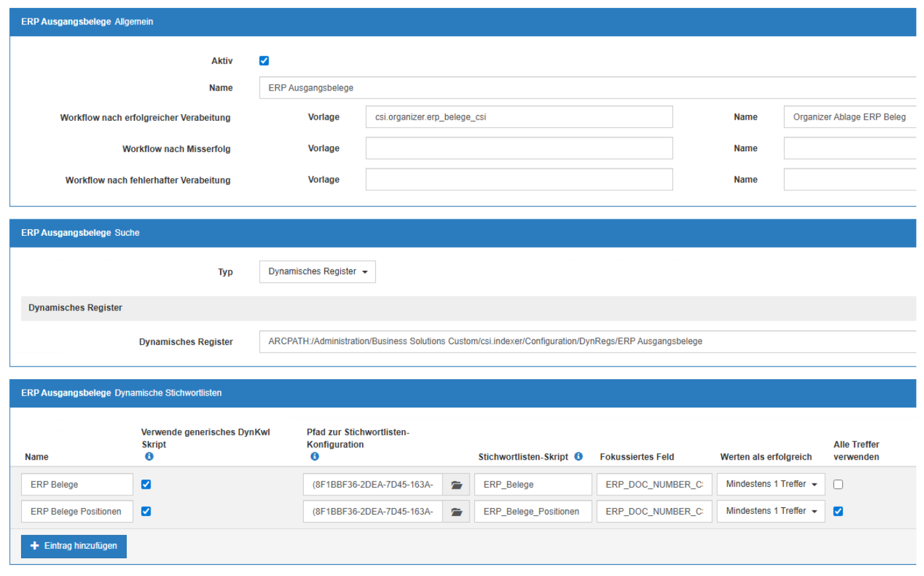
Task: Open Mindestens 1 Treffer dropdown for ERP Belege Positionen
Action: pyautogui.click(x=771, y=511)
